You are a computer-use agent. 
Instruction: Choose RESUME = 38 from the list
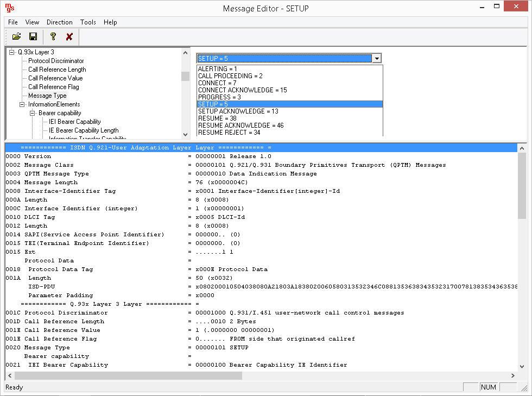point(290,118)
